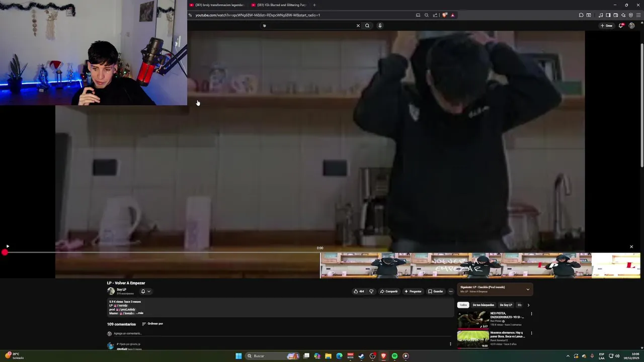
Task: Click the red progress bar scrubber
Action: click(5, 252)
